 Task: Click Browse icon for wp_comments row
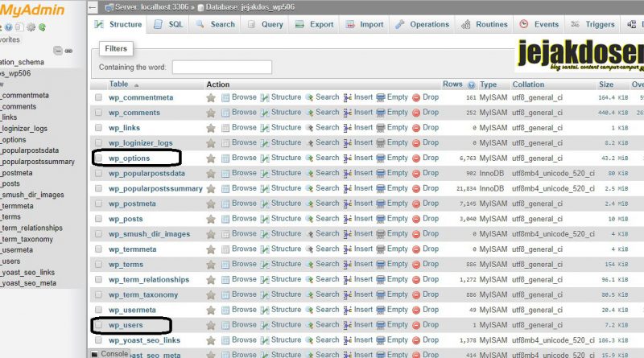[225, 113]
